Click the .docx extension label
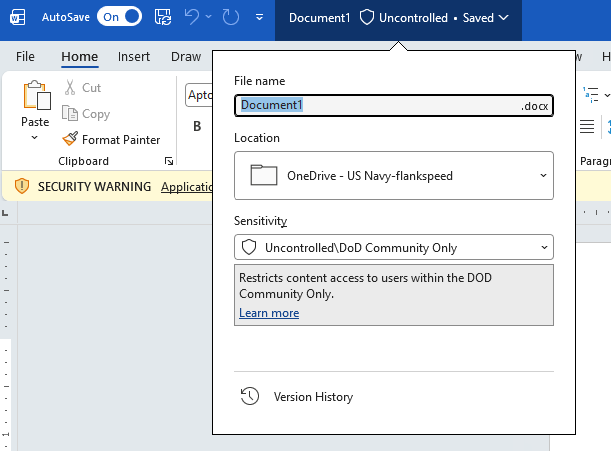This screenshot has height=451, width=611. 534,106
